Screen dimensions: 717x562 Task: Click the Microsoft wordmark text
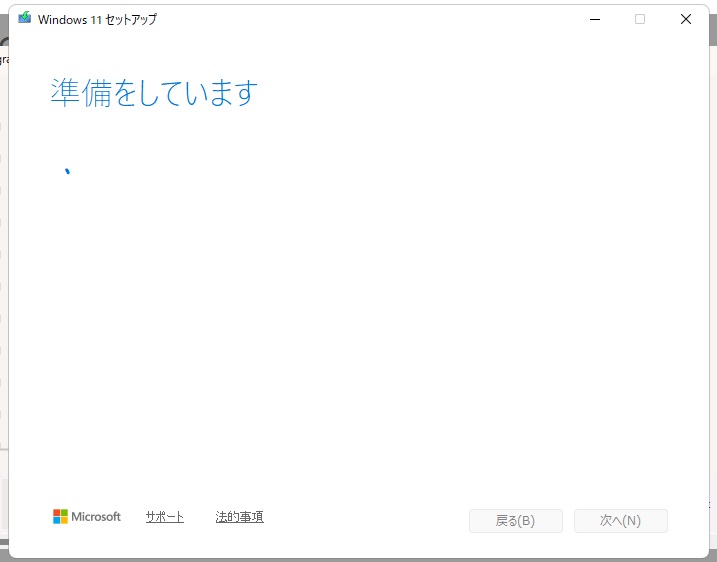tap(98, 517)
